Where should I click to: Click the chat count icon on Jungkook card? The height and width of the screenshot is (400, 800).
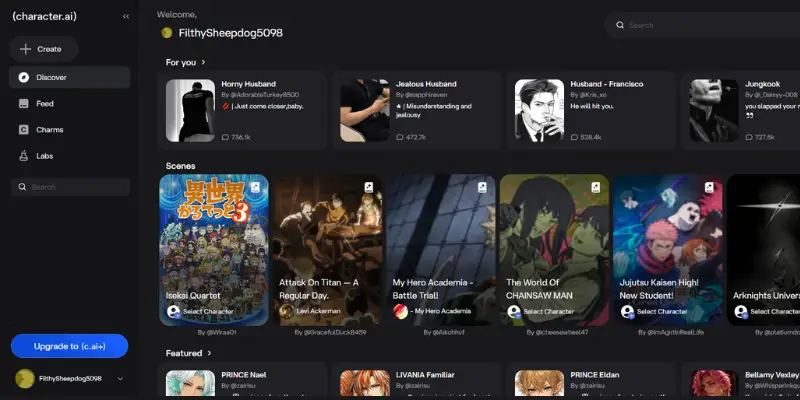tap(748, 137)
